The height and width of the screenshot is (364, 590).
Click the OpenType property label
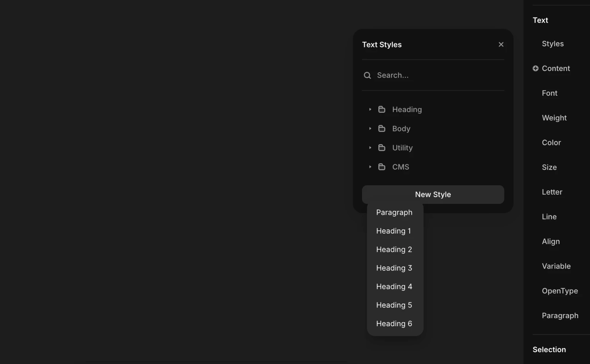pos(560,291)
